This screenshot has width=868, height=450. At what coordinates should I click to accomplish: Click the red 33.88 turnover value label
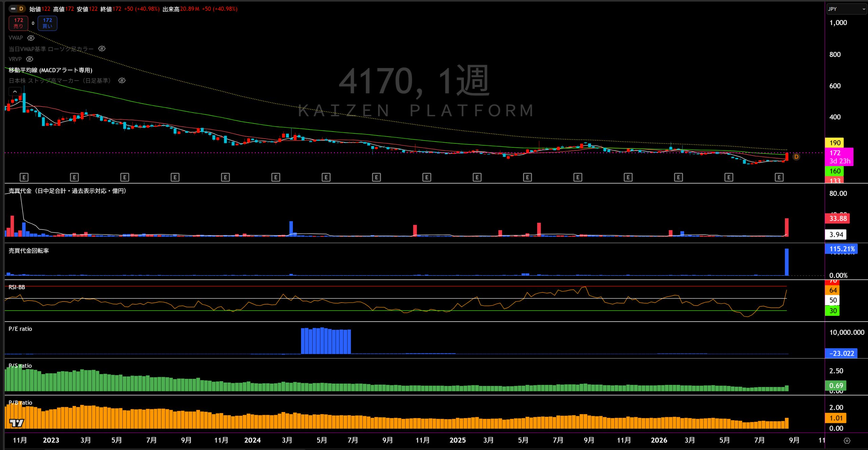point(837,219)
